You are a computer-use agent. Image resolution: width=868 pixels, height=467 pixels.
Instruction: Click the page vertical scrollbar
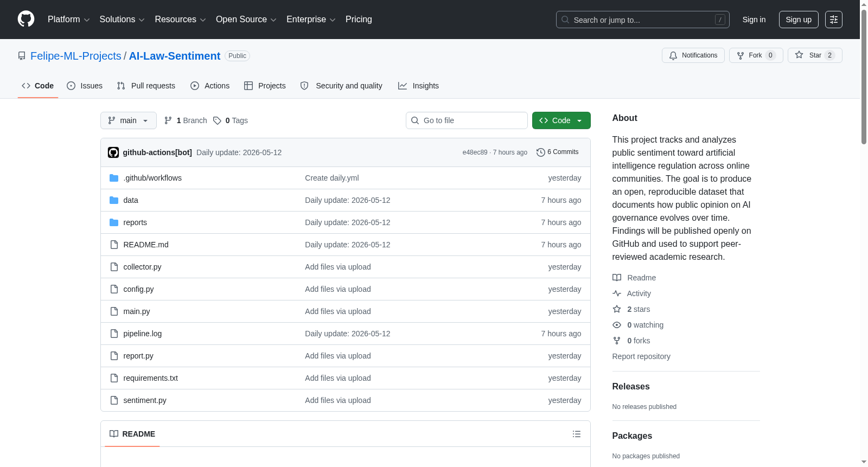[x=864, y=76]
